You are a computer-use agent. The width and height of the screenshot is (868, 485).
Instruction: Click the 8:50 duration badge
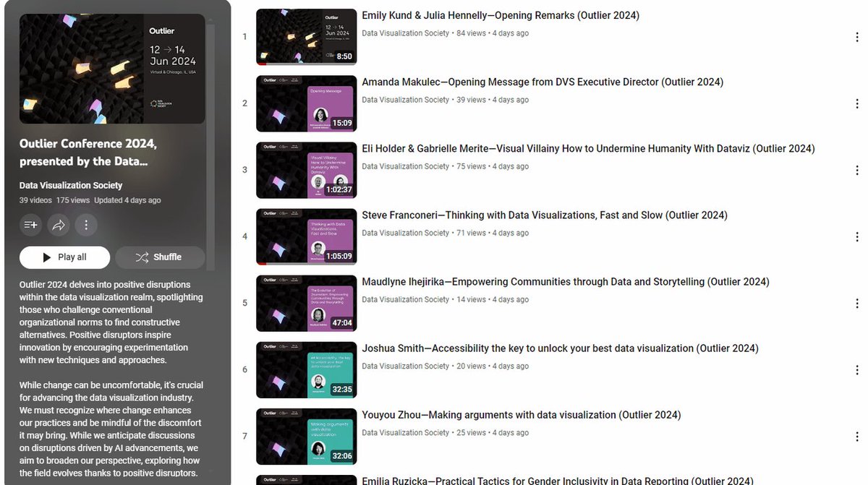pyautogui.click(x=344, y=56)
